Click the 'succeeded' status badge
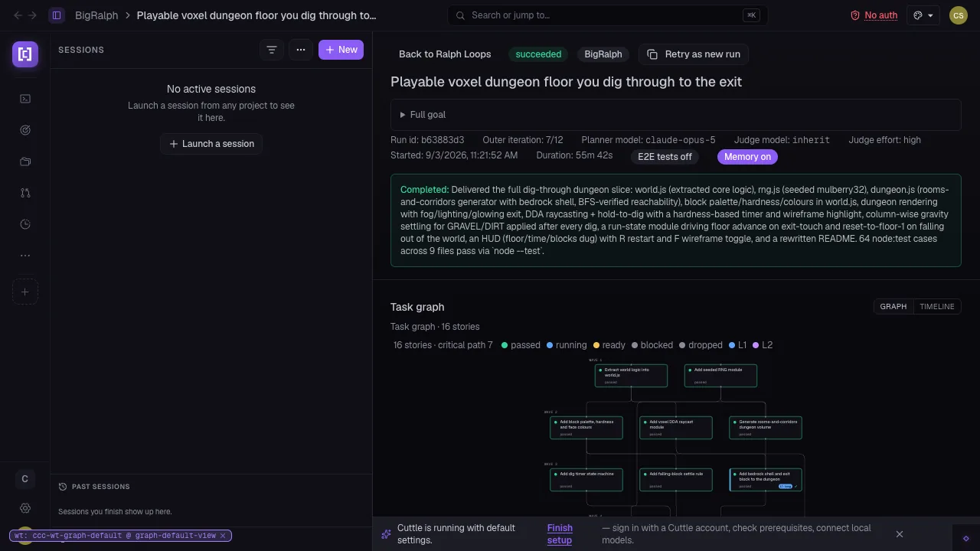 538,54
